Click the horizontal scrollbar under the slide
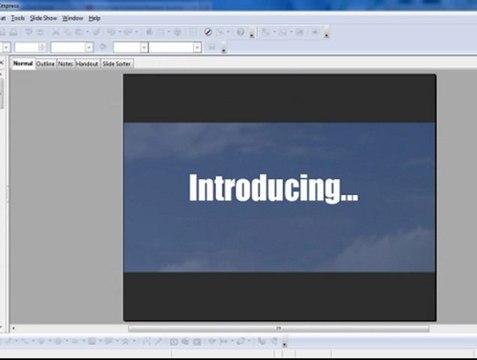The width and height of the screenshot is (477, 360). pos(279,329)
